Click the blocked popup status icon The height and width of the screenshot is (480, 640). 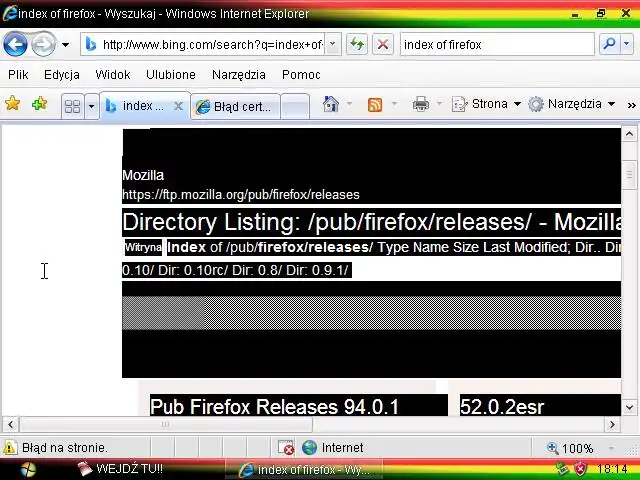(286, 448)
